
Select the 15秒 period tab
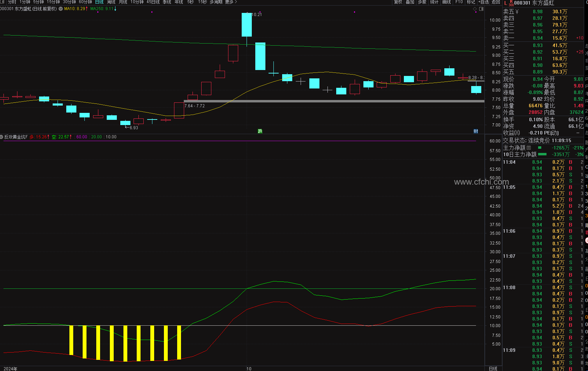tap(202, 2)
